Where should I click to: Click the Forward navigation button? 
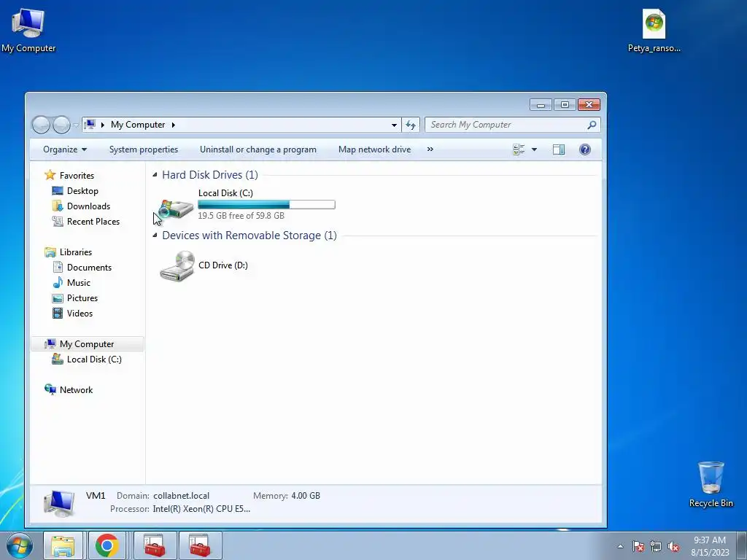[61, 125]
